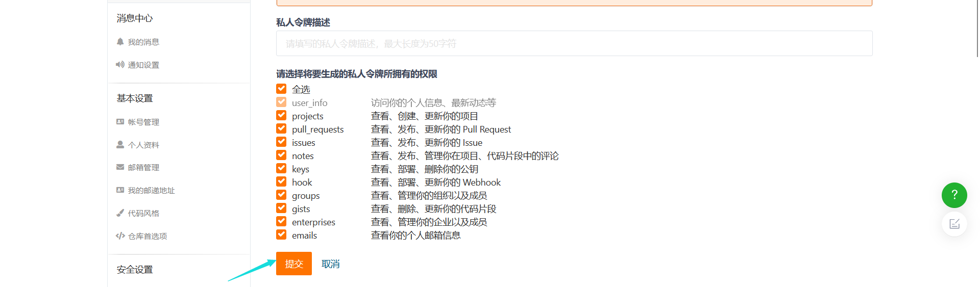Go to 帐号管理 settings

click(143, 122)
